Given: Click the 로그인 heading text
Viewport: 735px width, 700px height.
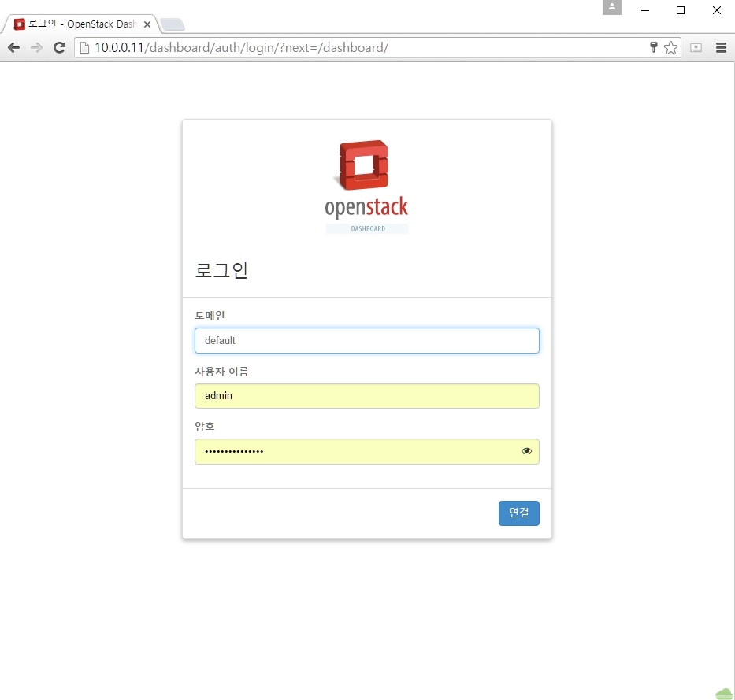Looking at the screenshot, I should tap(221, 270).
